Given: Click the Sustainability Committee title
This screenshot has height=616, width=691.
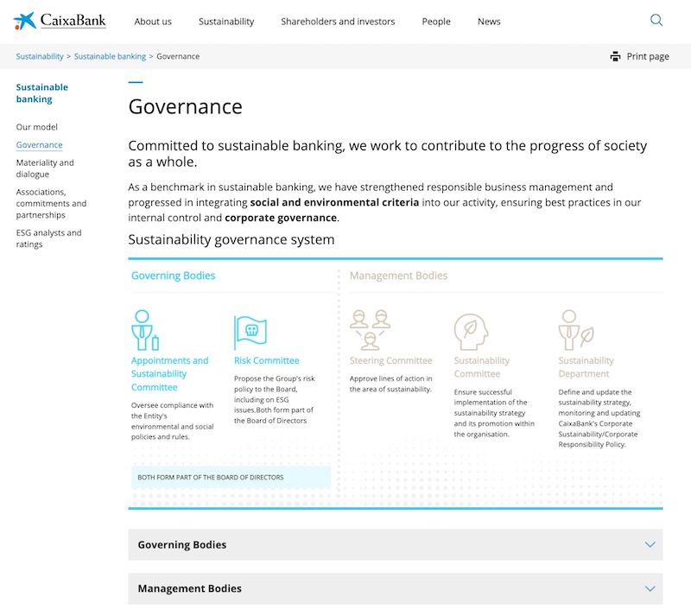Looking at the screenshot, I should (482, 367).
